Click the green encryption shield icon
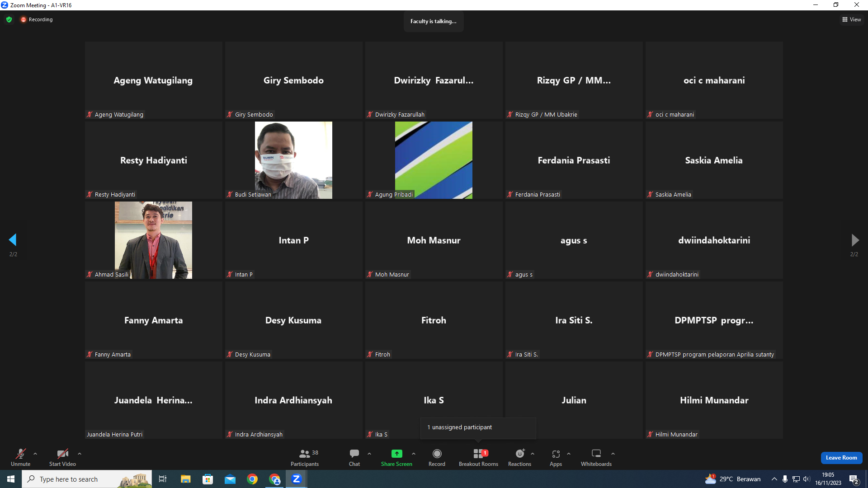The width and height of the screenshot is (868, 488). point(9,19)
